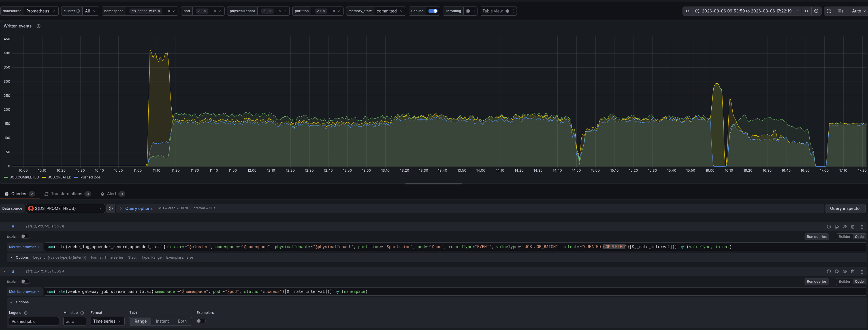Open Min step info icon
This screenshot has width=868, height=330.
coord(82,313)
